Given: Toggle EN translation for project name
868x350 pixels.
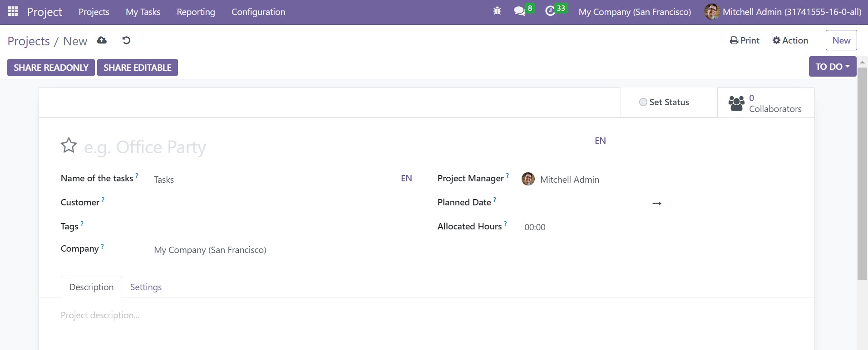Looking at the screenshot, I should click(600, 141).
